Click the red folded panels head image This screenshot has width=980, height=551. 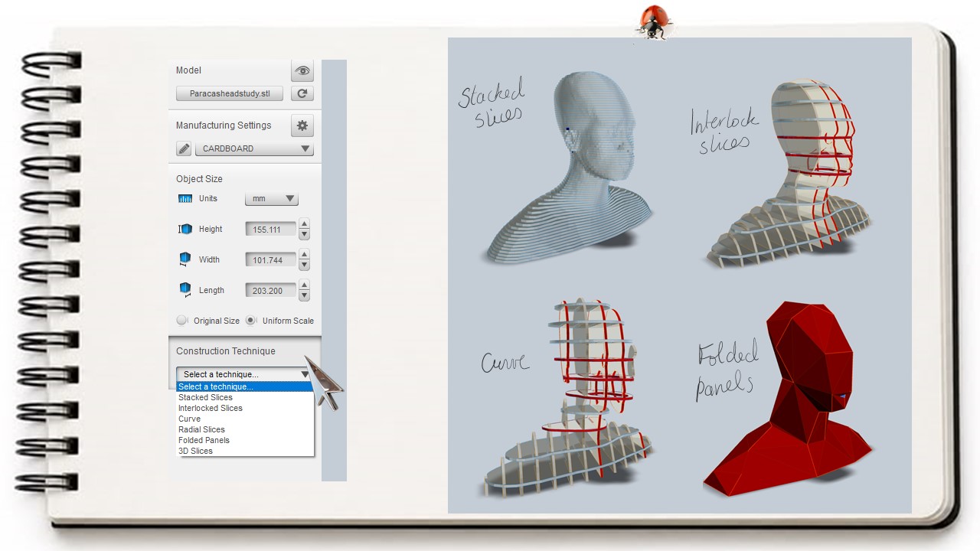[x=787, y=398]
